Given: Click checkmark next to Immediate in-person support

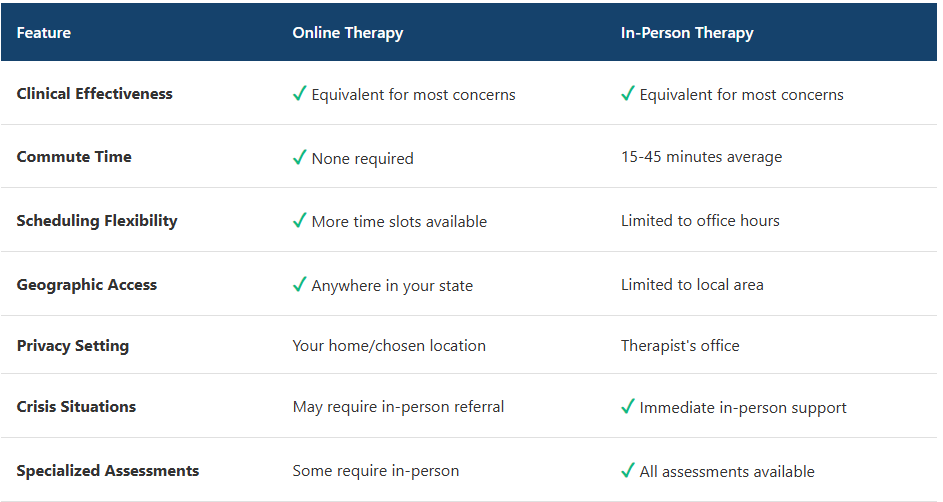Looking at the screenshot, I should coord(627,406).
